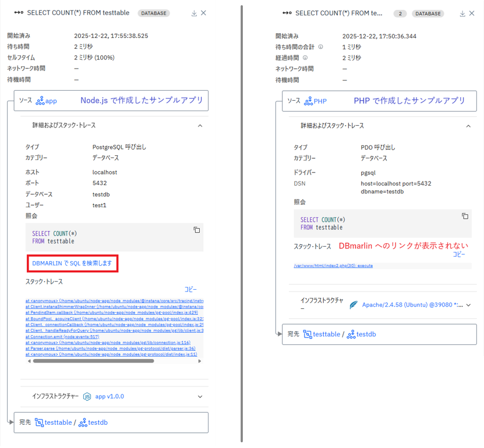Screen dimensions: 484x448
Task: Open /var/www/html/index2.php(30): execute trace link
Action: click(333, 266)
